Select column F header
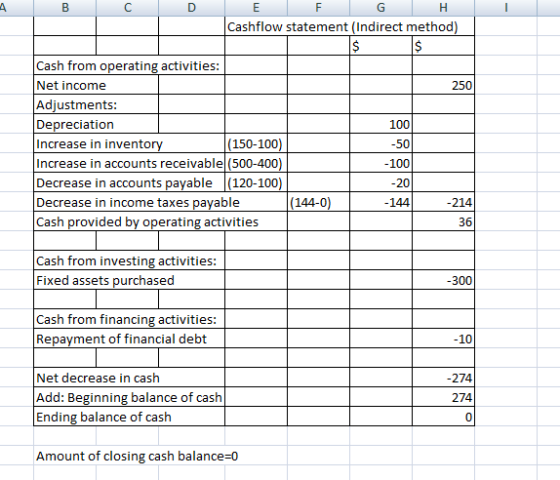Viewport: 560px width, 480px height. tap(319, 8)
